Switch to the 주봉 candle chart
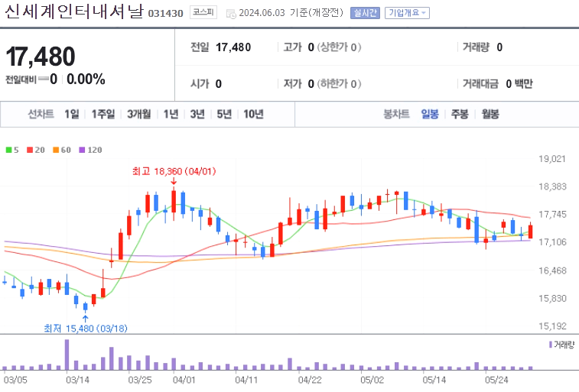Viewport: 579px width, 392px height. tap(460, 115)
